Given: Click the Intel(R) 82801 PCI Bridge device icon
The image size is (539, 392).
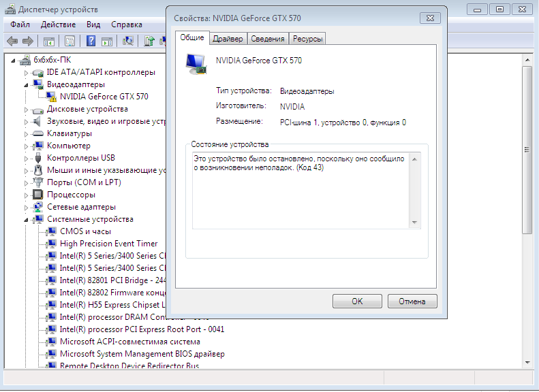Looking at the screenshot, I should (x=52, y=280).
